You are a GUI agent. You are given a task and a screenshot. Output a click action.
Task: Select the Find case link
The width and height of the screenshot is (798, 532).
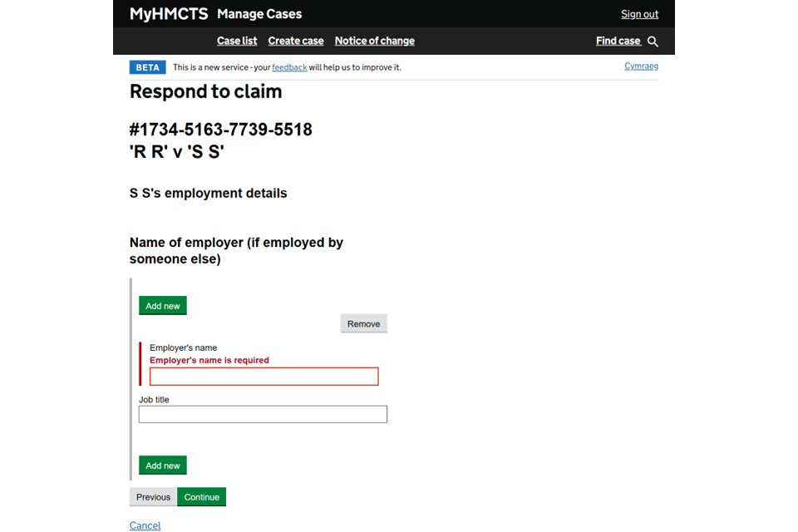[618, 41]
